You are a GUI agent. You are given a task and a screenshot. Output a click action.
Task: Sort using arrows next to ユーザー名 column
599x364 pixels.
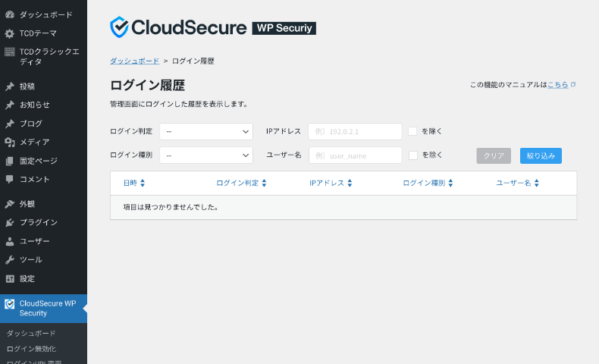537,183
